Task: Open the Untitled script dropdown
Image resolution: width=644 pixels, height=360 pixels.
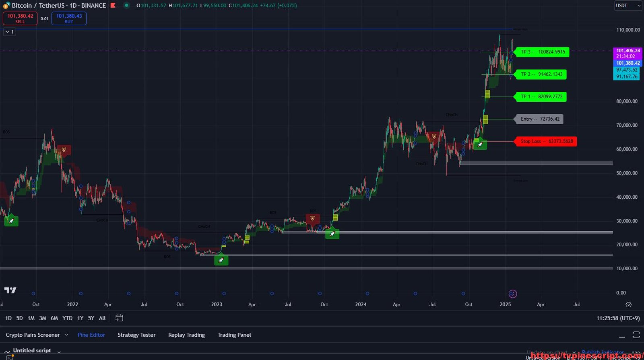Action: click(x=59, y=352)
